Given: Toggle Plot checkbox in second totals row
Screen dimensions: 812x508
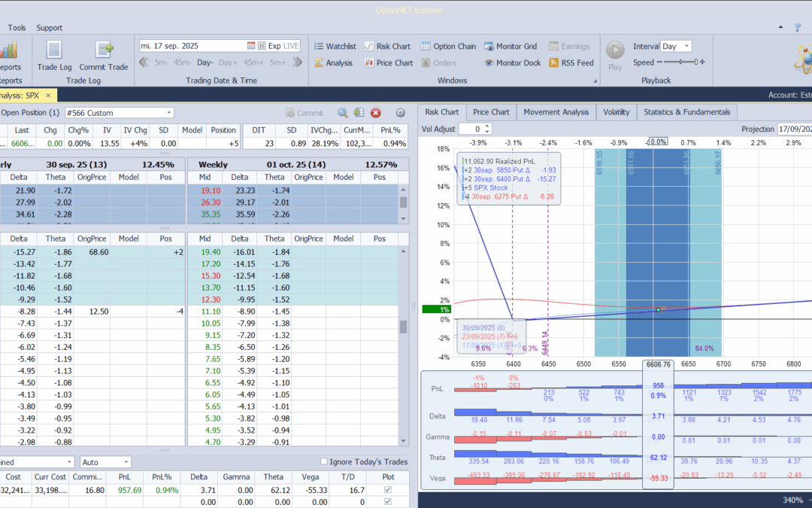Looking at the screenshot, I should (x=387, y=502).
